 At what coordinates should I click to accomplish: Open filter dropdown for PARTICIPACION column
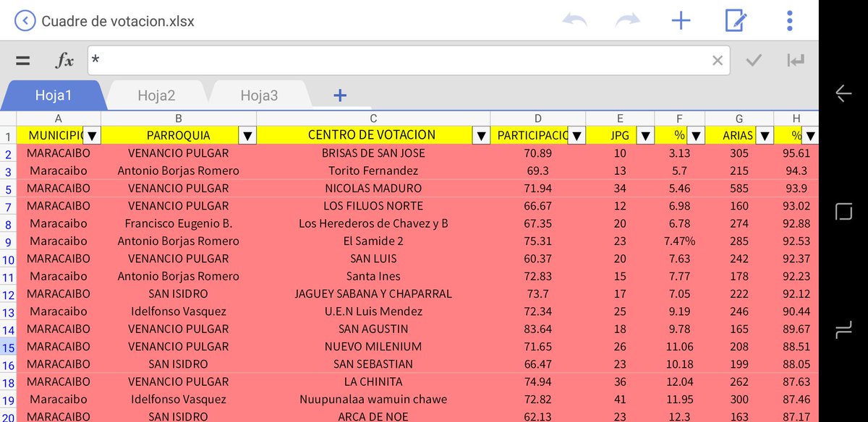pos(576,135)
